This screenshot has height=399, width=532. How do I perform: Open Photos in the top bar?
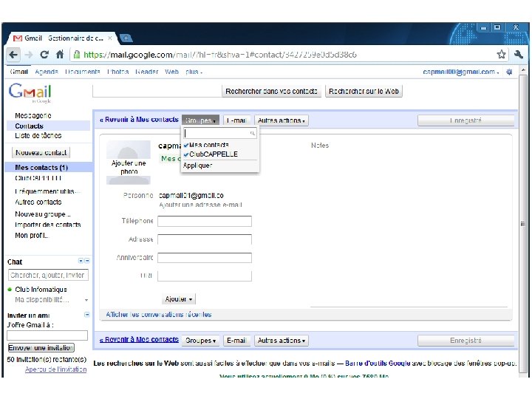point(117,72)
